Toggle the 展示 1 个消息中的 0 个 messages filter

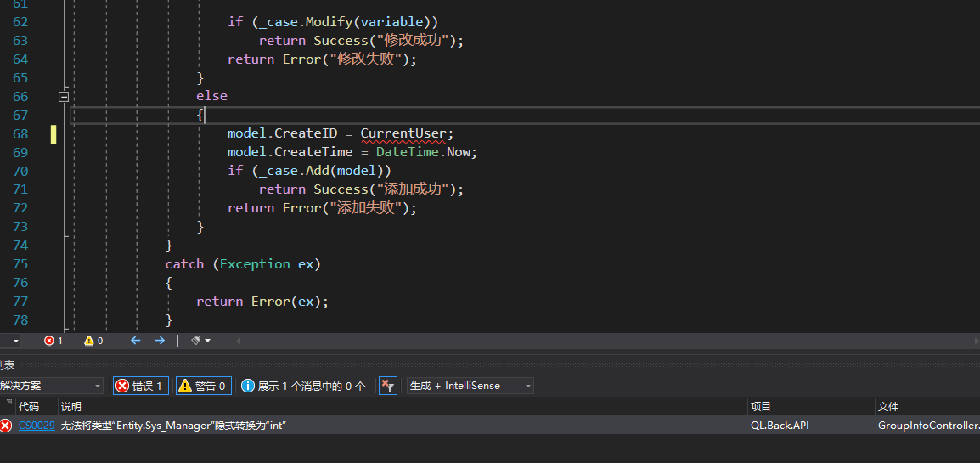click(304, 386)
